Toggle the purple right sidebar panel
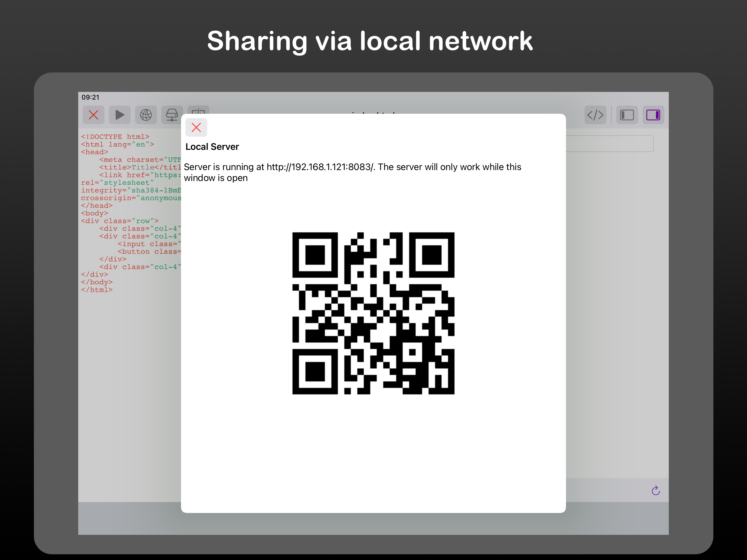 click(653, 115)
